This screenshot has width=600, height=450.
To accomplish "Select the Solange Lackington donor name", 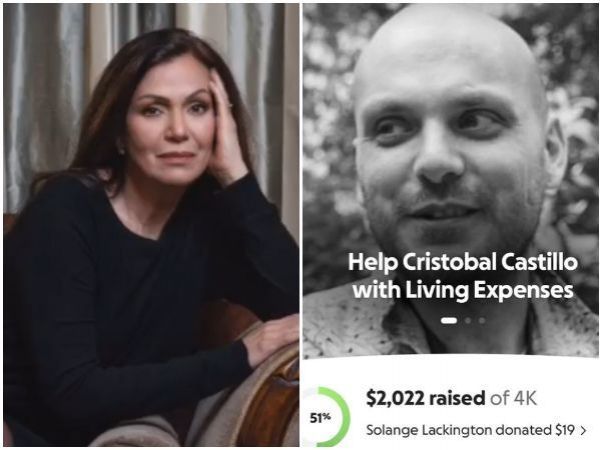I will pos(429,430).
